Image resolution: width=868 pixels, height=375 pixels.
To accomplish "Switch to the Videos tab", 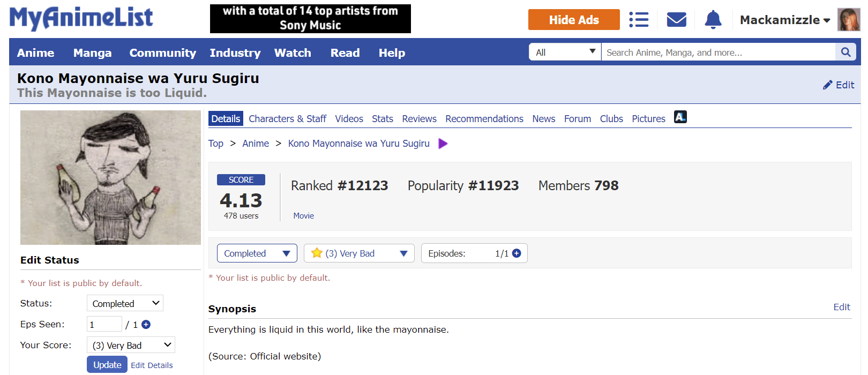I will 349,118.
